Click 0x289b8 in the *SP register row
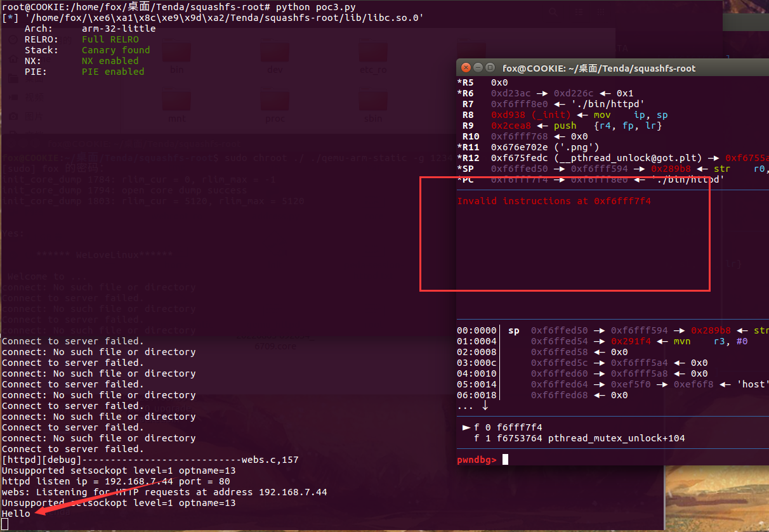 point(671,169)
